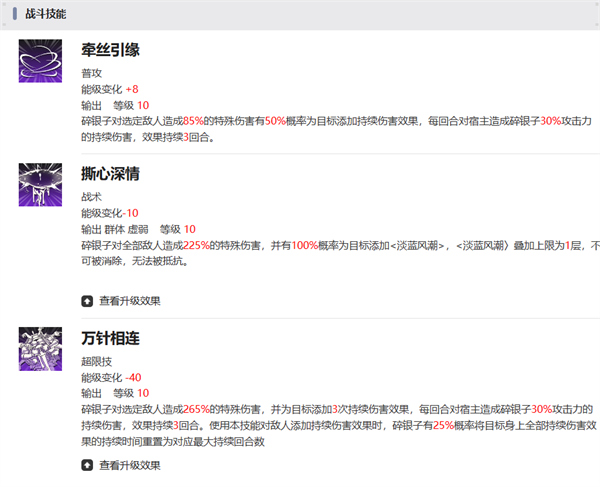Click the upgrade arrow icon under 撕心深情

pos(88,300)
